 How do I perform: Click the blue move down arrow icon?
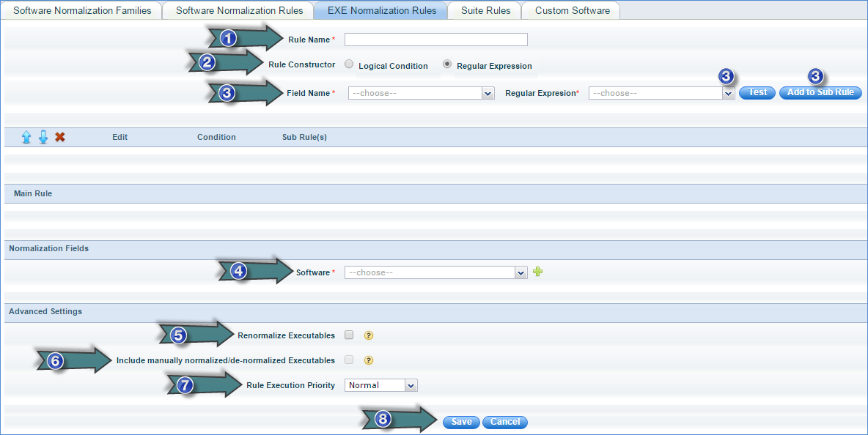pos(43,137)
